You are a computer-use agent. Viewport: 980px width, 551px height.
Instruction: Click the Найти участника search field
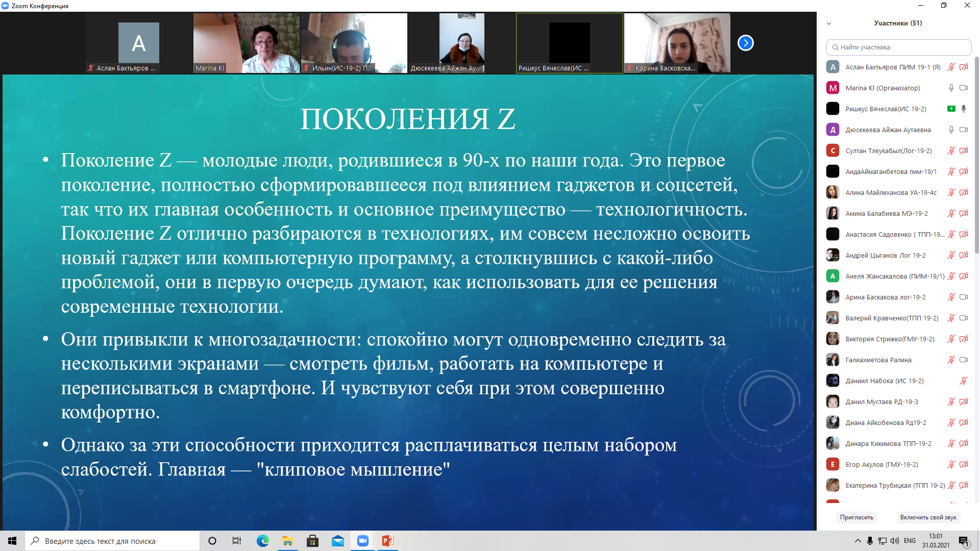tap(898, 47)
